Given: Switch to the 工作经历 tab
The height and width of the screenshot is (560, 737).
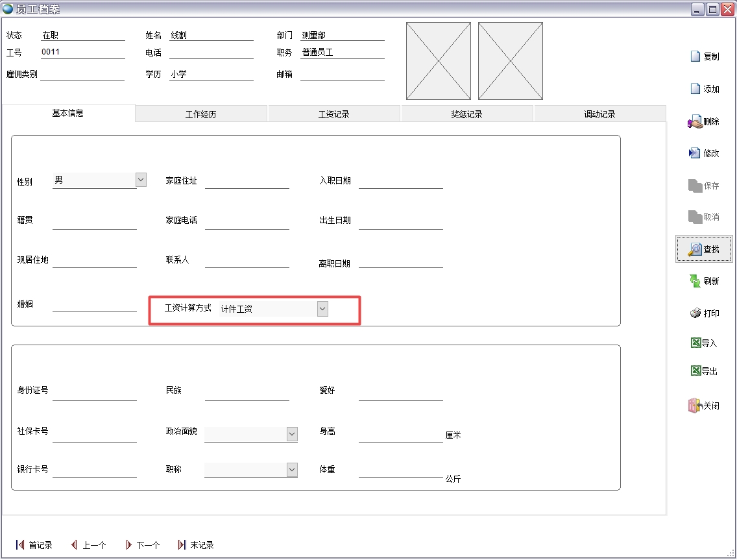Looking at the screenshot, I should [x=201, y=114].
